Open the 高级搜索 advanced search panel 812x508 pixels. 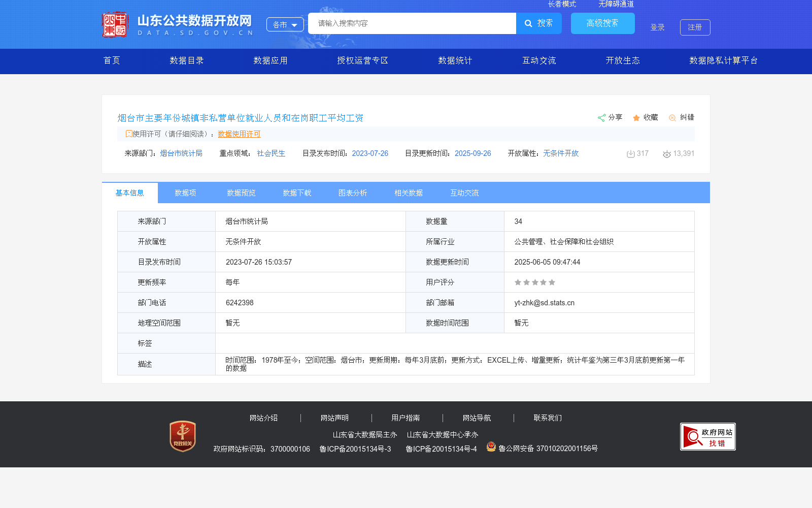(x=602, y=23)
